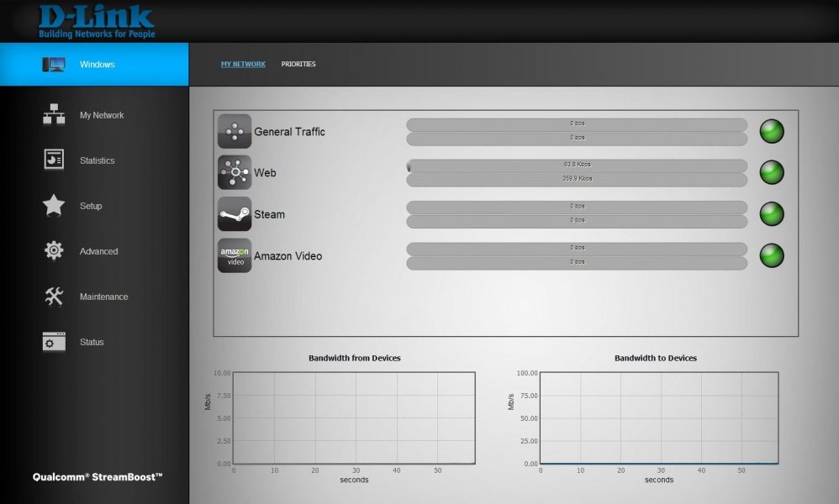Viewport: 839px width, 504px height.
Task: Click the General Traffic icon
Action: pos(234,131)
